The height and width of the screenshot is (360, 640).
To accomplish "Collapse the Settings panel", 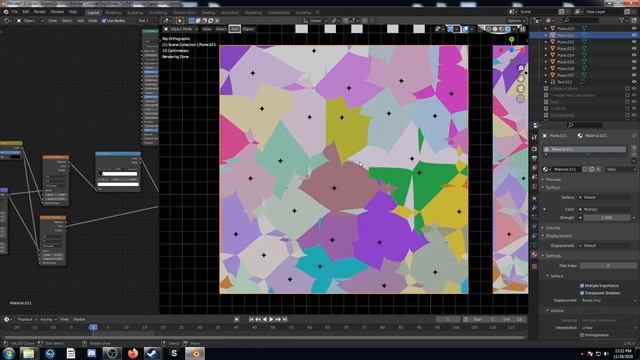I will (553, 256).
